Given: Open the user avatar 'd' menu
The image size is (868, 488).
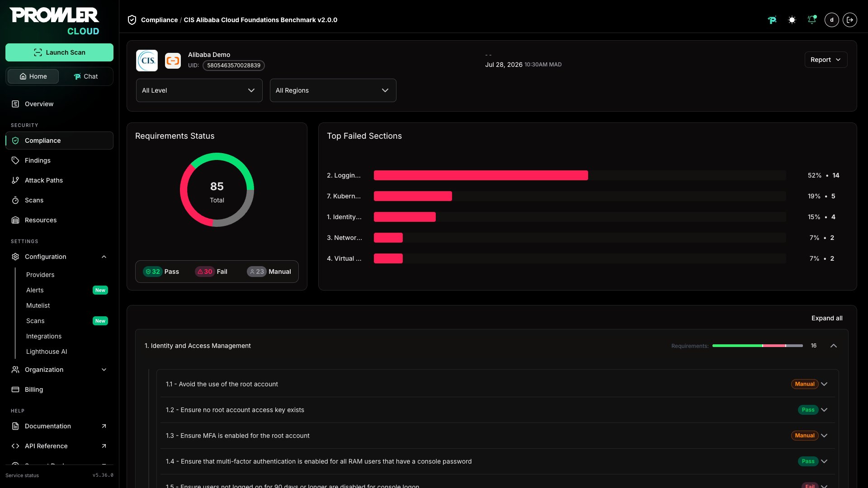Looking at the screenshot, I should point(832,20).
